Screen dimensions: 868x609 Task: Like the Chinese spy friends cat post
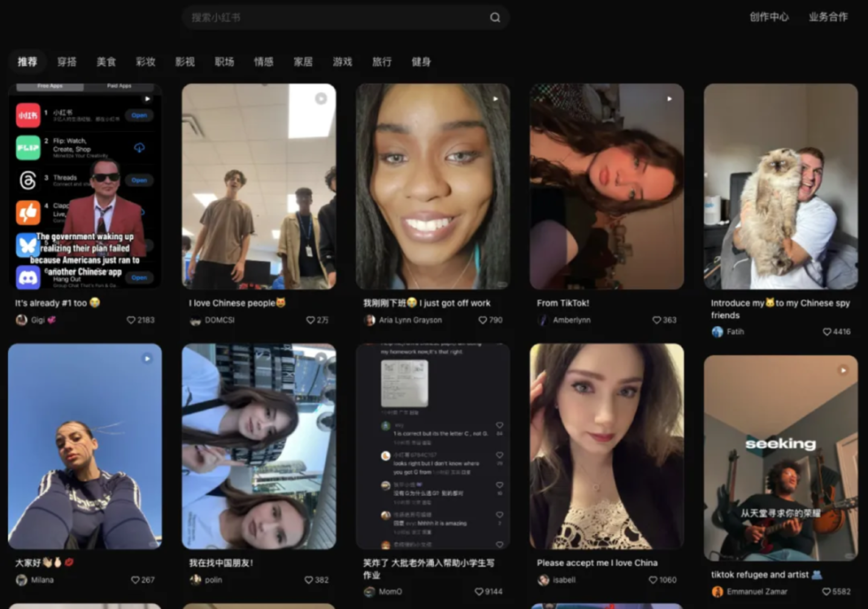(827, 332)
